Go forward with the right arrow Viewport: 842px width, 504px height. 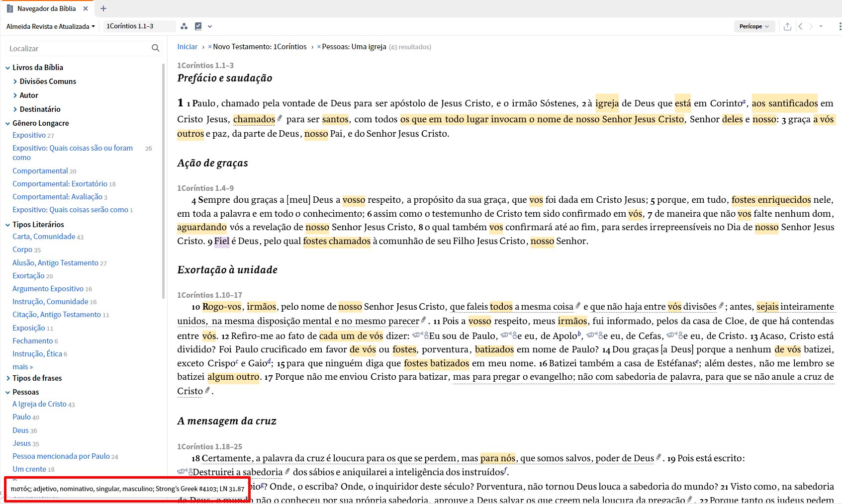pos(811,26)
